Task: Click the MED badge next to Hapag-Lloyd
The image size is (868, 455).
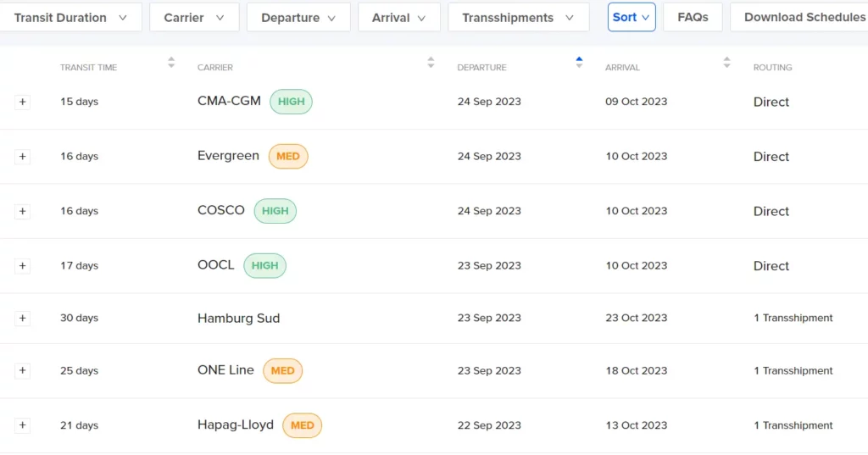Action: (303, 425)
